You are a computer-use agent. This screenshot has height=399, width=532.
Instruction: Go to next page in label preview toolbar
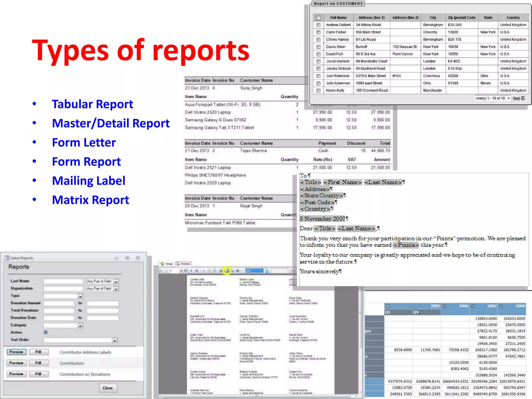click(x=191, y=270)
